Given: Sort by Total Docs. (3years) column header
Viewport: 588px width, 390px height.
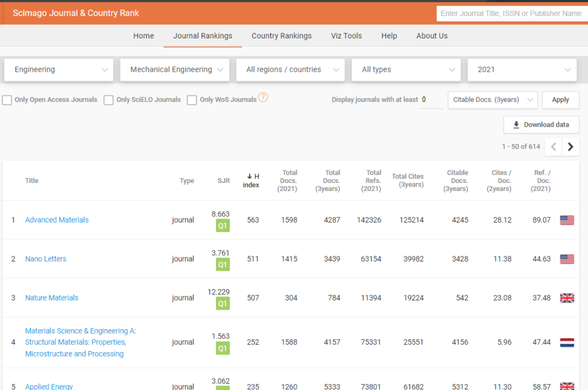Looking at the screenshot, I should tap(328, 181).
